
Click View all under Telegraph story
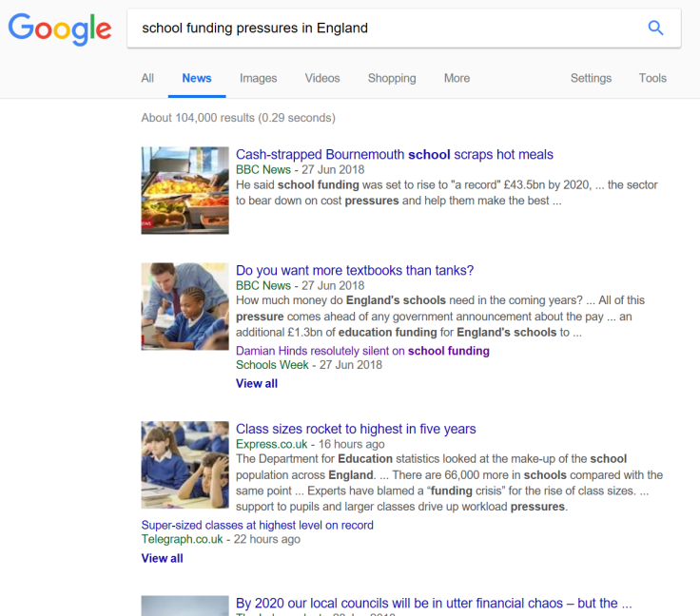coord(162,558)
